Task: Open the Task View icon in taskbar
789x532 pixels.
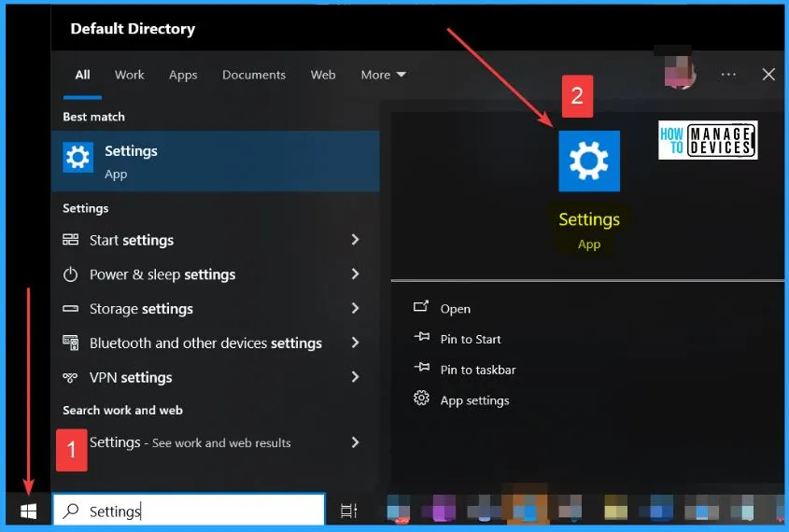Action: [348, 511]
